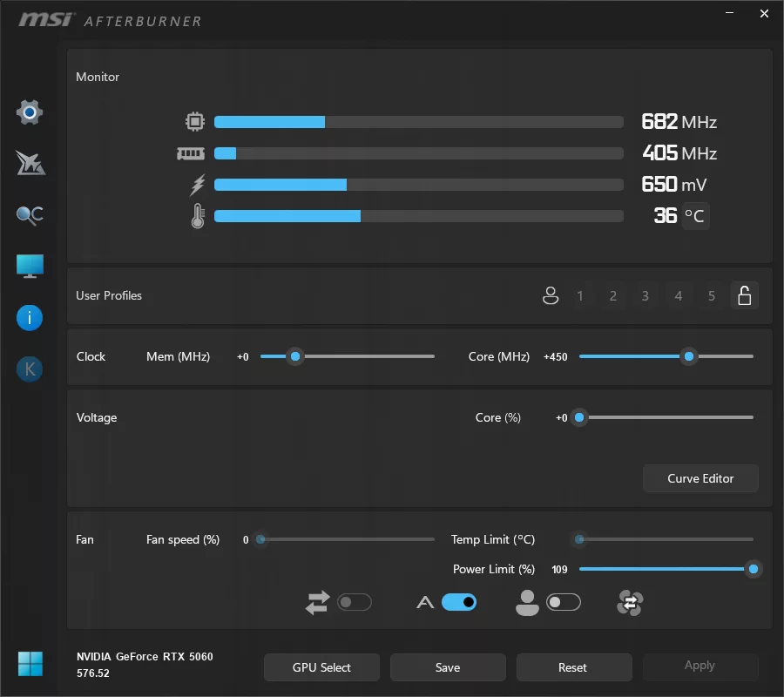This screenshot has width=784, height=697.
Task: Click the +450 core clock value
Action: click(555, 357)
